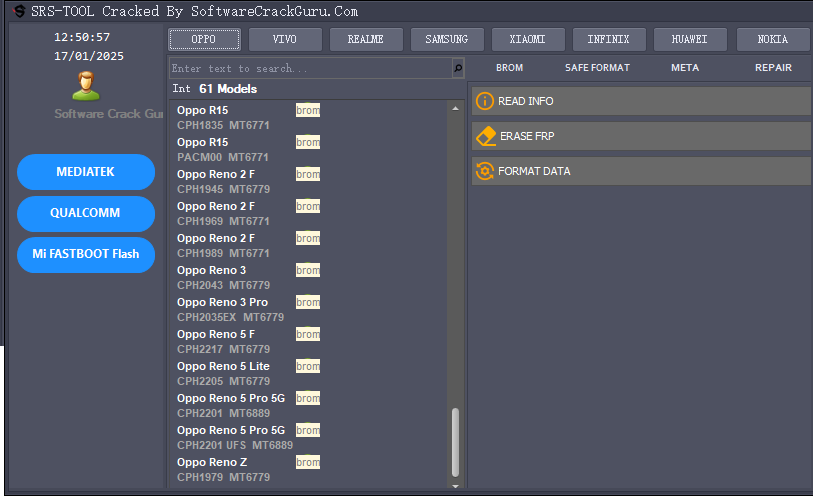Select Oppo Reno 5 Pro 5G CPH2201 MT6889
This screenshot has height=496, width=813.
[x=310, y=406]
